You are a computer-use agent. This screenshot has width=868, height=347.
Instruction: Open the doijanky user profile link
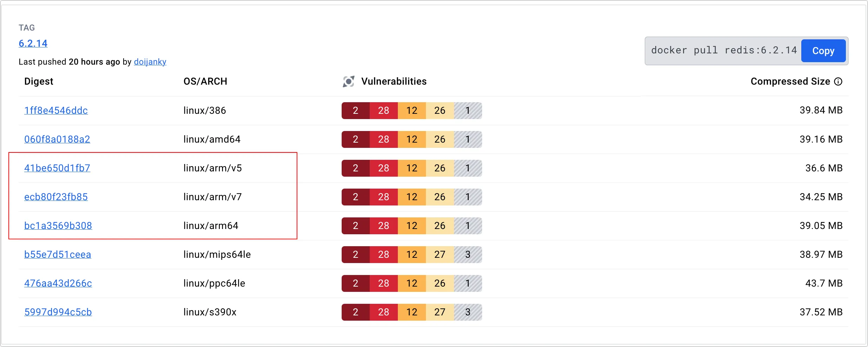(150, 62)
